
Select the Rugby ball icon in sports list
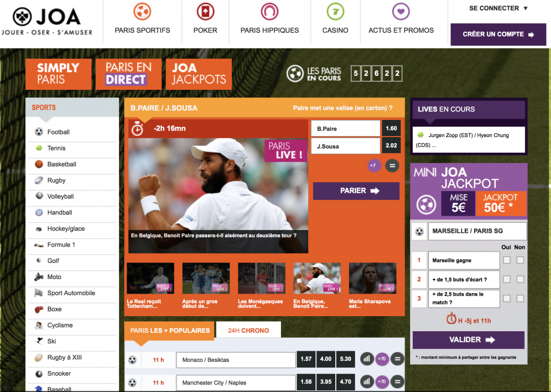pos(39,180)
